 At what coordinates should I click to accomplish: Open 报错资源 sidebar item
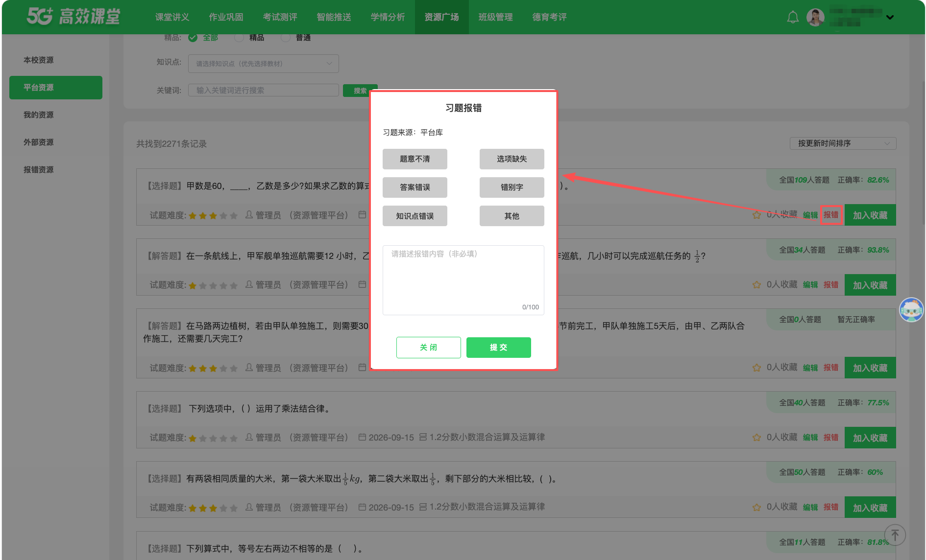pyautogui.click(x=56, y=170)
